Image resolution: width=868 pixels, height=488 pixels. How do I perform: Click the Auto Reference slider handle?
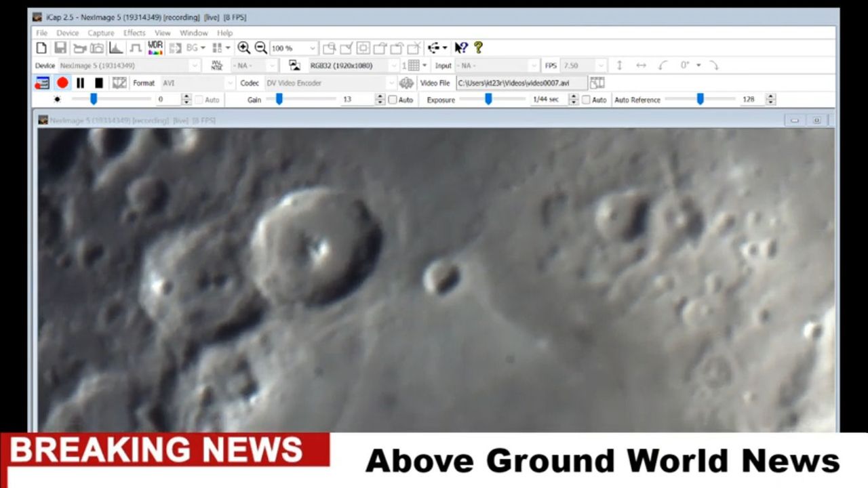pos(700,99)
